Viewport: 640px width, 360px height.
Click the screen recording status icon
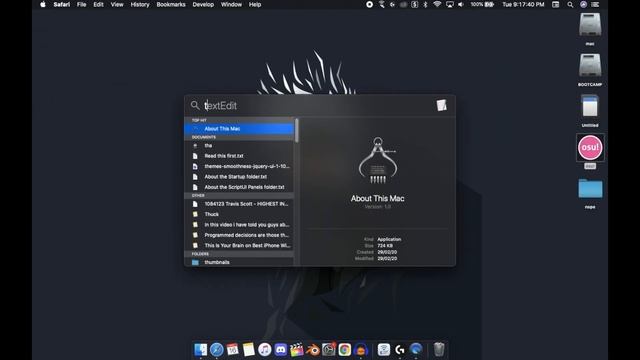(x=369, y=4)
